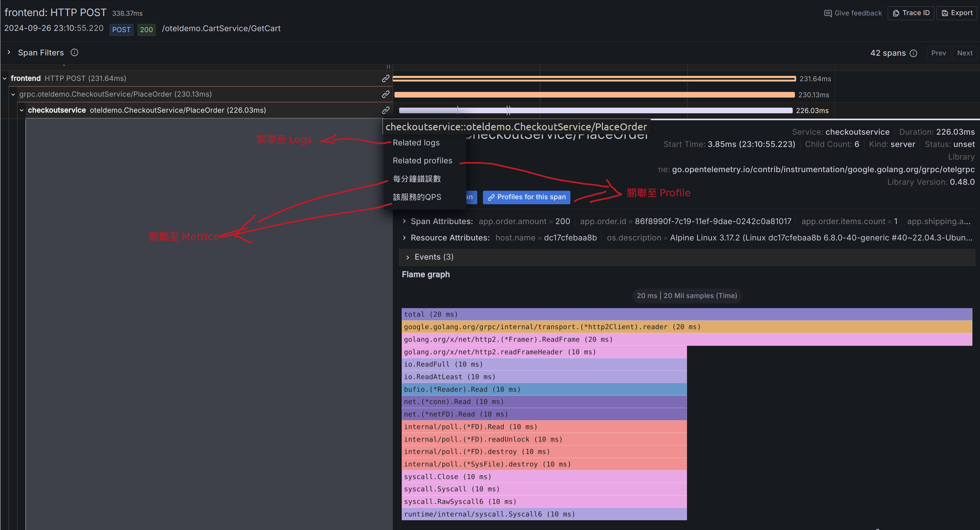Collapse grpc CheckoutService PlaceOrder span
This screenshot has height=530, width=980.
tap(13, 94)
